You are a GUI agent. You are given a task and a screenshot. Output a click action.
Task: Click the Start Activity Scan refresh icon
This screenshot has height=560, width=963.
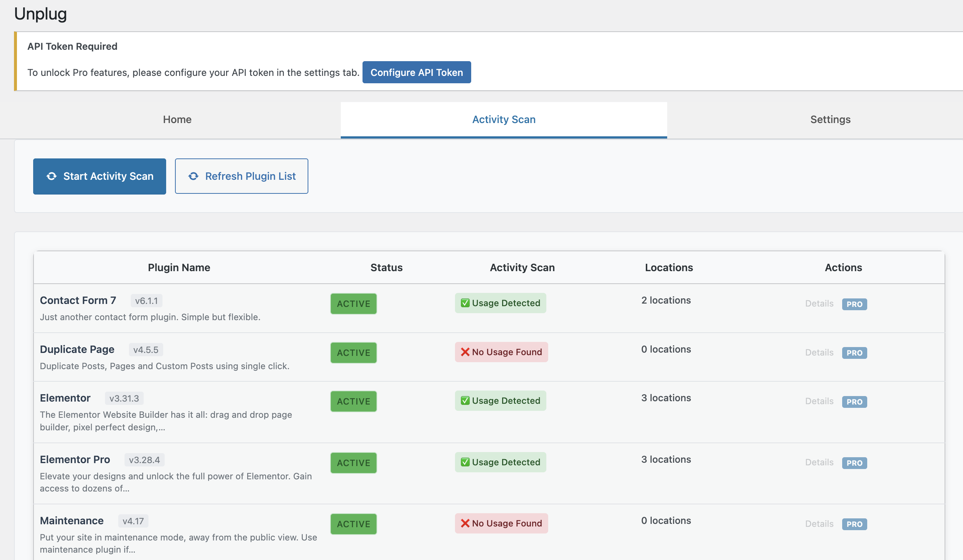tap(52, 176)
